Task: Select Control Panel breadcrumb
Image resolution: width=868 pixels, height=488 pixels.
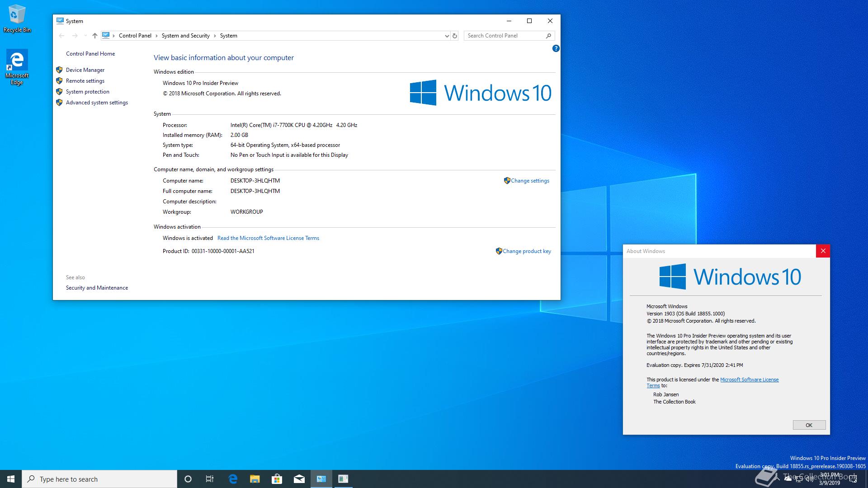Action: point(135,36)
